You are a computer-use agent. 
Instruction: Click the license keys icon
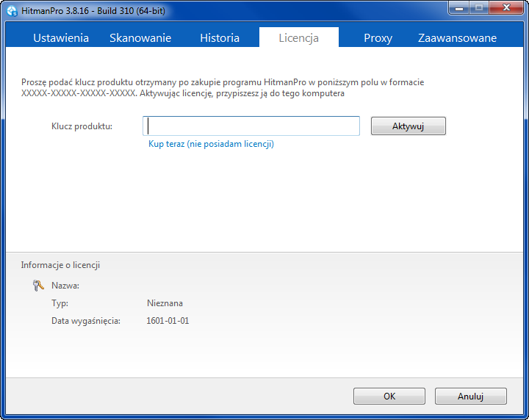coord(38,286)
